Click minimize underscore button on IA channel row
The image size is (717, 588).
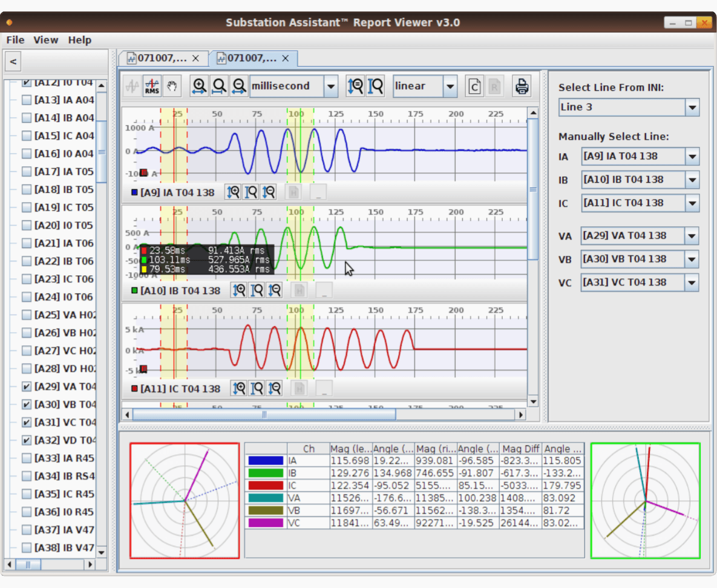(x=318, y=192)
